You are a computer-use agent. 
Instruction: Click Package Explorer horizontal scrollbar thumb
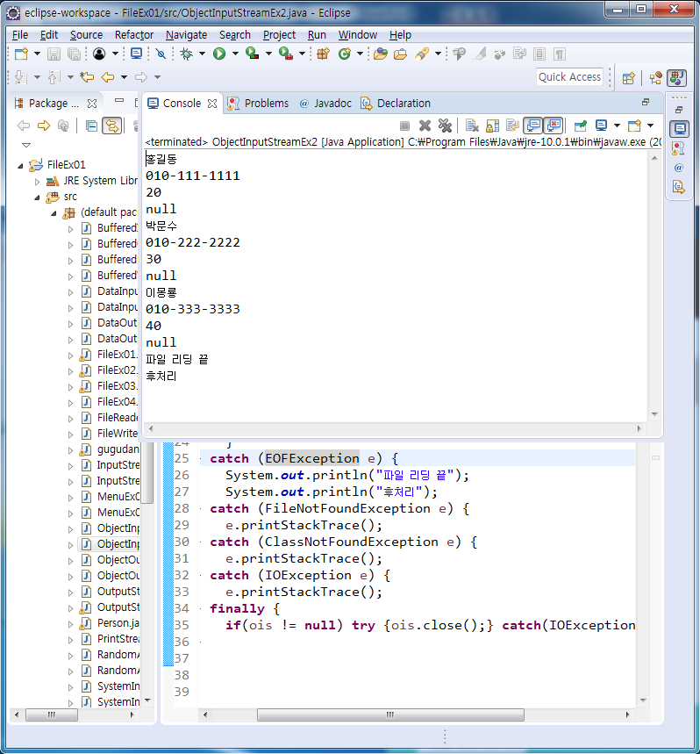click(x=52, y=715)
